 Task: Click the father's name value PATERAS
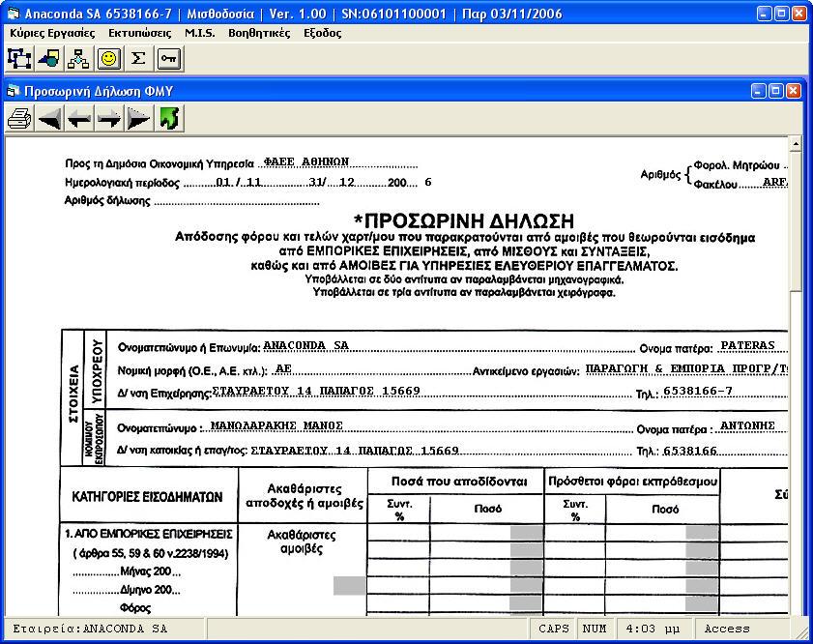[747, 345]
